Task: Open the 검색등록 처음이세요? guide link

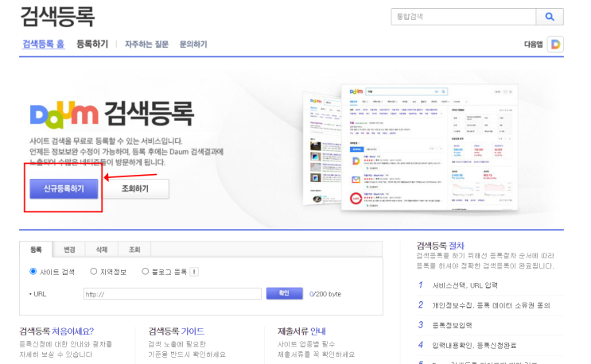Action: [56, 331]
